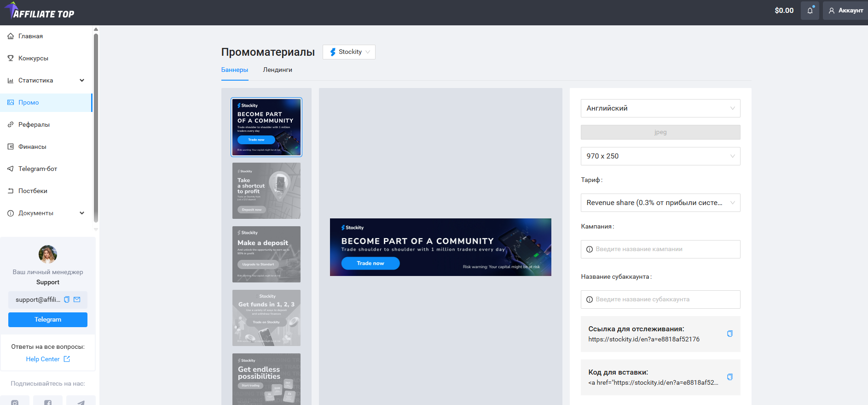Screen dimensions: 868x405
Task: Open Telegram-бот page
Action: tap(46, 169)
